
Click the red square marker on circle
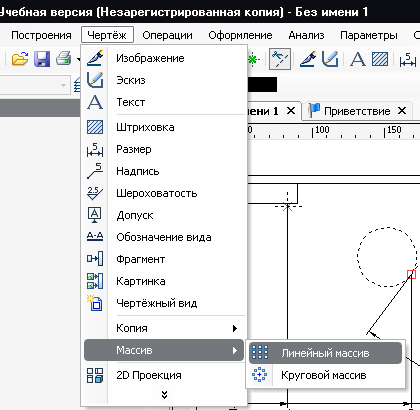(x=411, y=274)
